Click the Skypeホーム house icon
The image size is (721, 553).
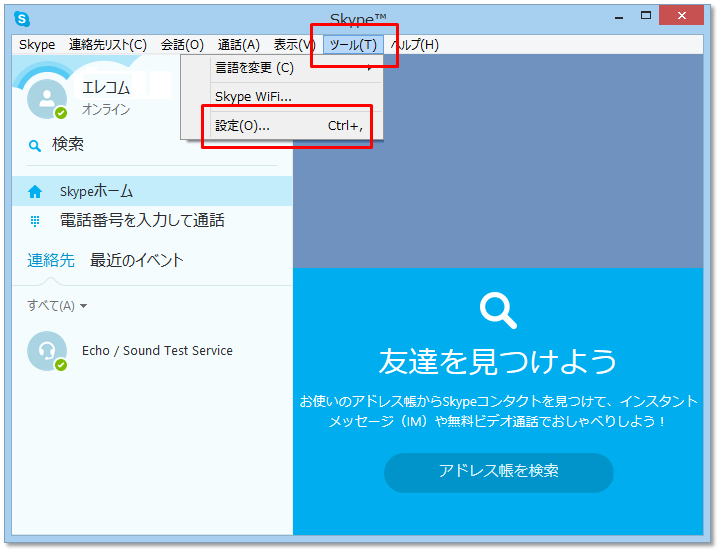pos(35,192)
